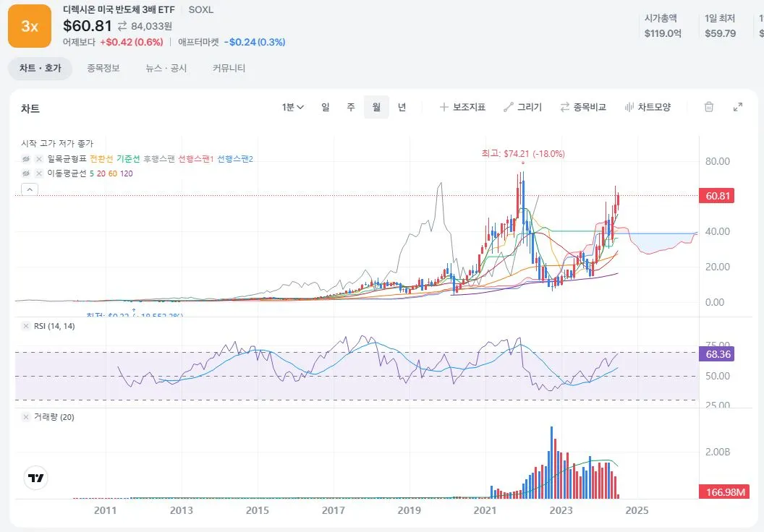Click the 선행스팬2 legend label

coord(235,159)
